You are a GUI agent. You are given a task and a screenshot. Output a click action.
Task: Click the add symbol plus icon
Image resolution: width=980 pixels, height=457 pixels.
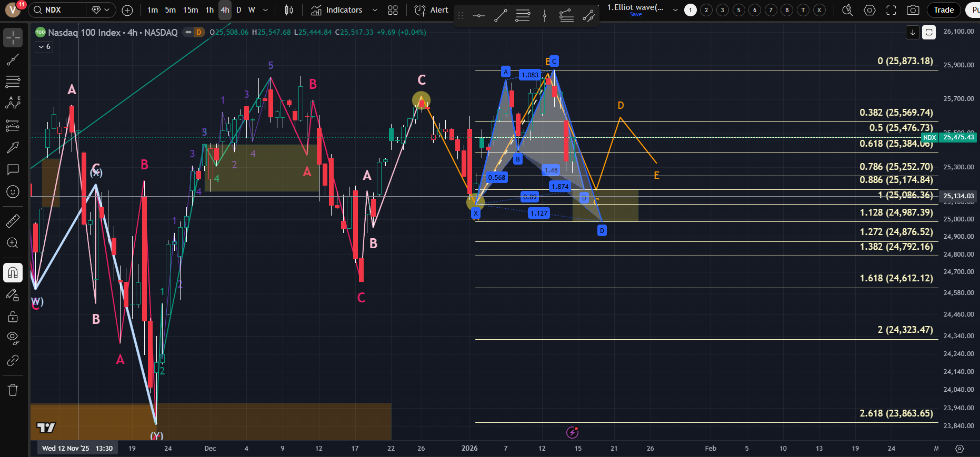coord(127,10)
